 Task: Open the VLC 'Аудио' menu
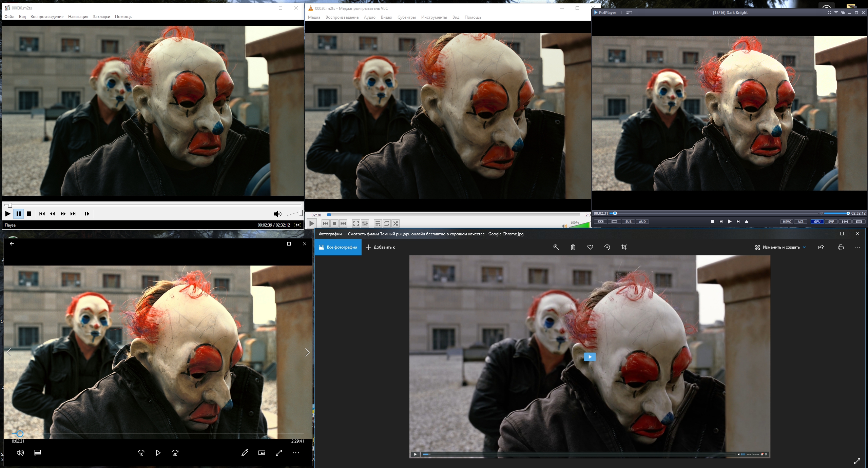(370, 17)
